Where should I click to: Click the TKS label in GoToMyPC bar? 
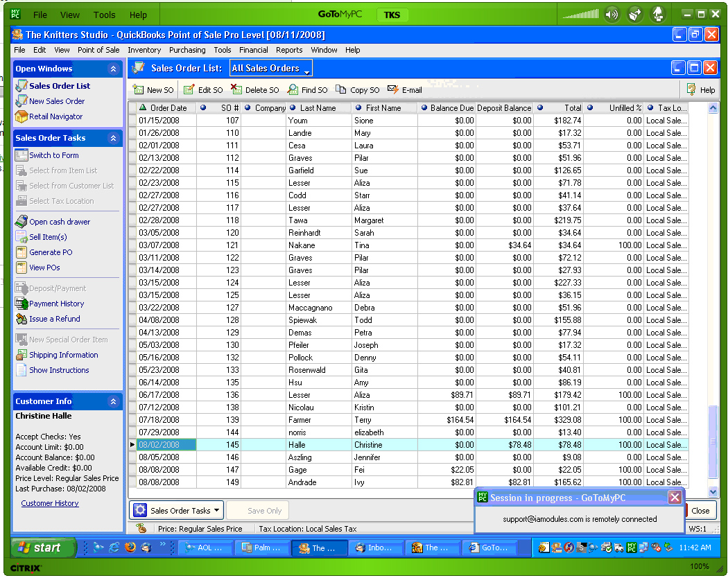coord(392,15)
